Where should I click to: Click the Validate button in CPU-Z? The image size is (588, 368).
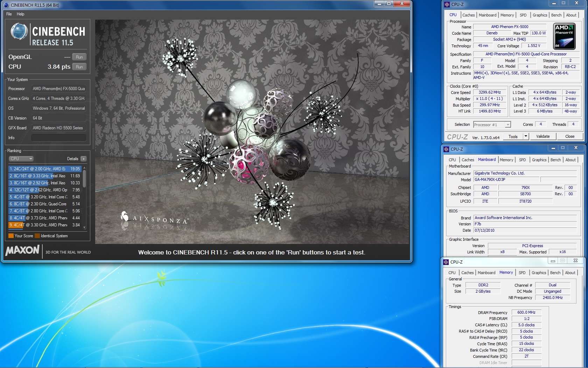tap(543, 136)
